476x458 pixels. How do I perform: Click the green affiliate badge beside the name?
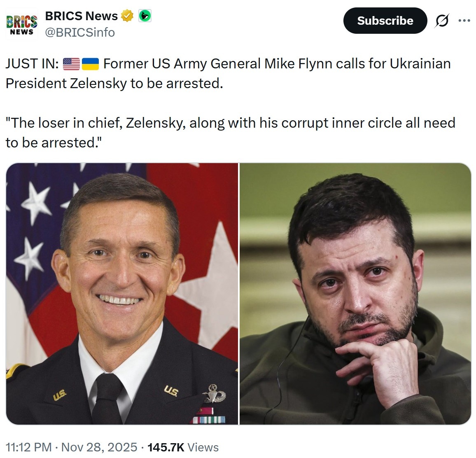145,16
